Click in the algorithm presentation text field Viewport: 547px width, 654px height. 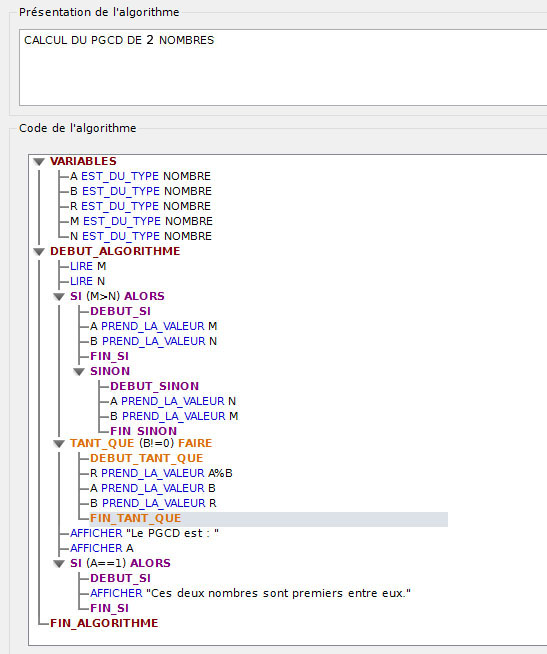[x=283, y=68]
